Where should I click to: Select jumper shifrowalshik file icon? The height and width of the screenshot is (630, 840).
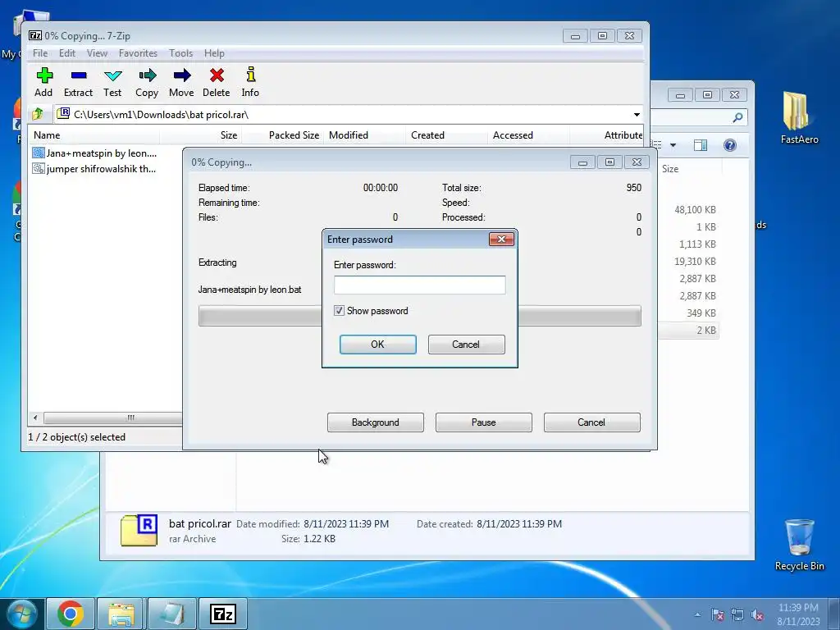pyautogui.click(x=38, y=169)
